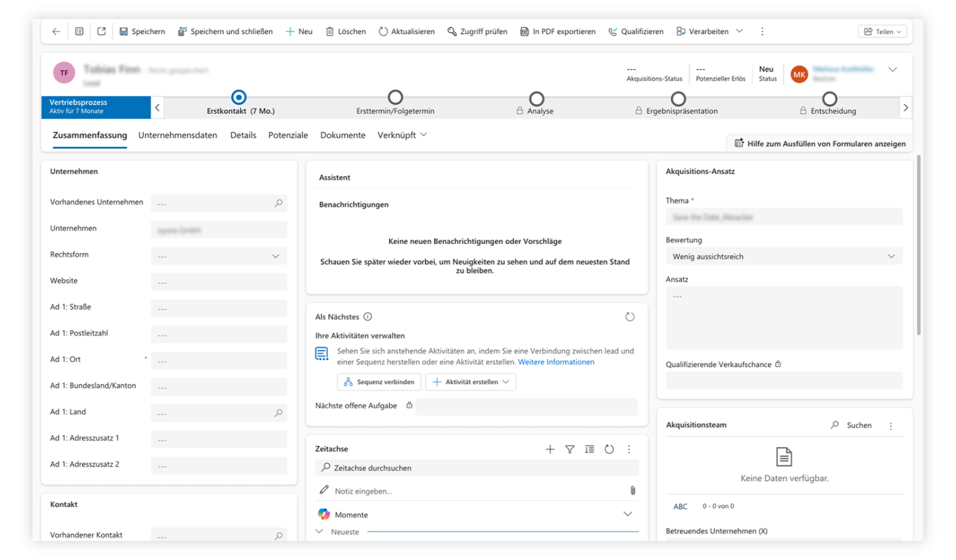Click Hilfe zum Ausfüllen von Formularen anzeigen
This screenshot has width=956, height=560.
click(x=820, y=144)
